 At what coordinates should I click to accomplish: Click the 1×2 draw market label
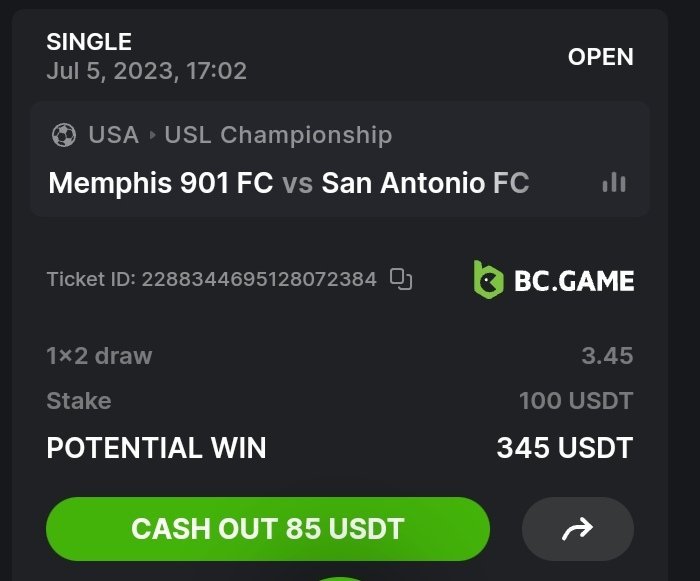point(99,355)
